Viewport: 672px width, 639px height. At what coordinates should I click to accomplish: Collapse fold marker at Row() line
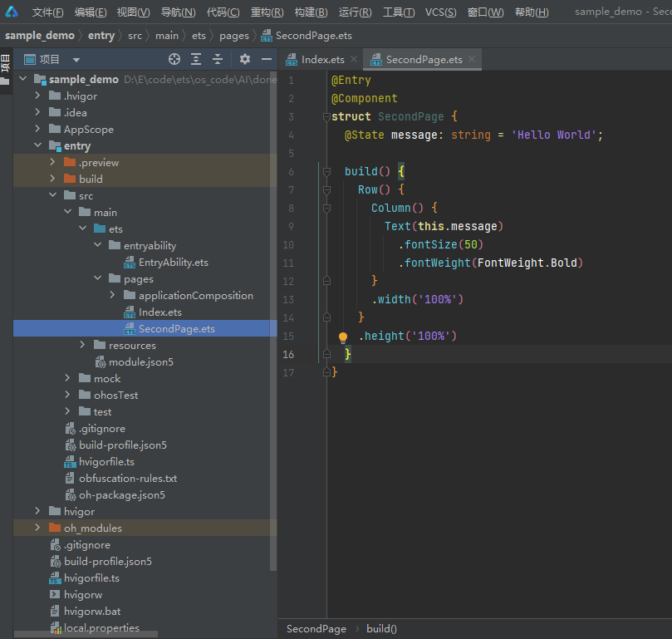pos(326,189)
